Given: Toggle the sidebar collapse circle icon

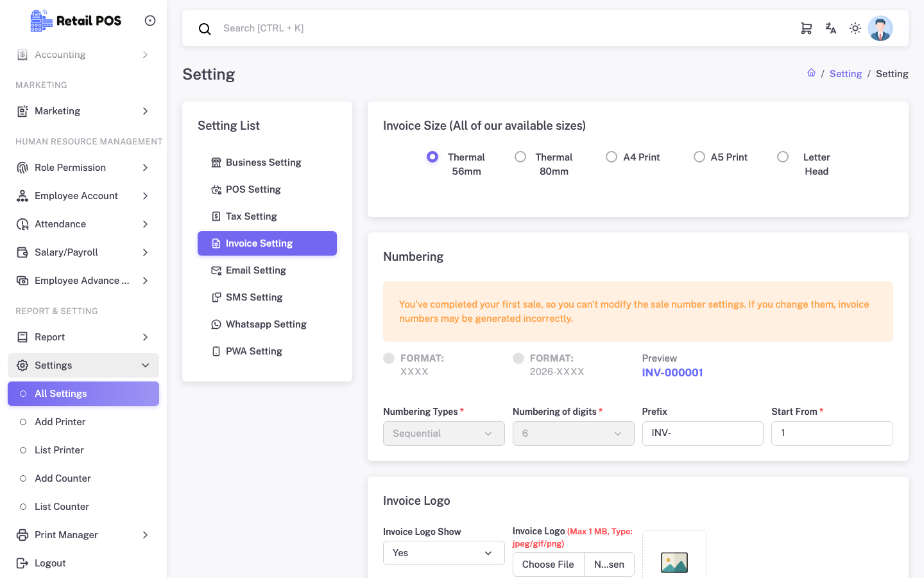Looking at the screenshot, I should (x=150, y=21).
